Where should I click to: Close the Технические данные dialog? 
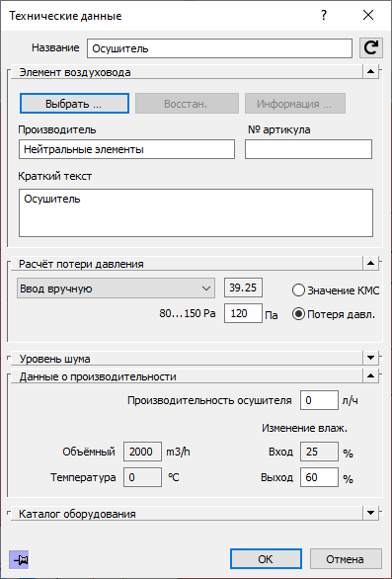368,16
